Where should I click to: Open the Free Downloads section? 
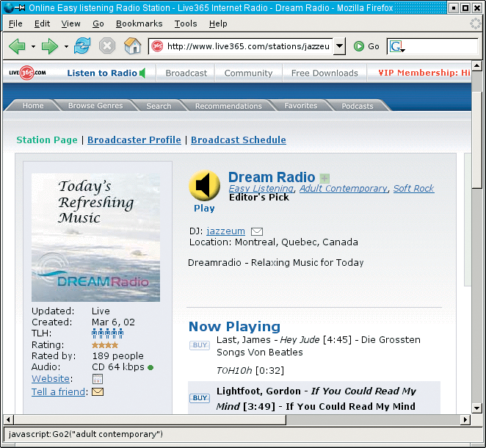(324, 73)
